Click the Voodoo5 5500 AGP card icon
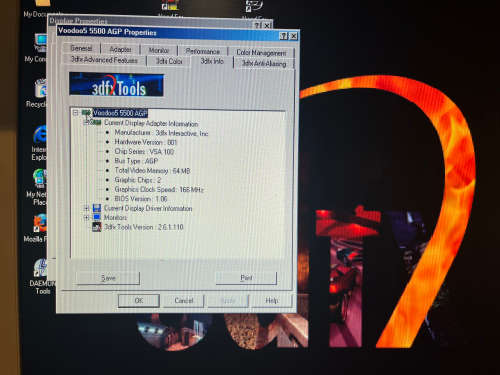Screen dimensions: 500x375 (87, 113)
